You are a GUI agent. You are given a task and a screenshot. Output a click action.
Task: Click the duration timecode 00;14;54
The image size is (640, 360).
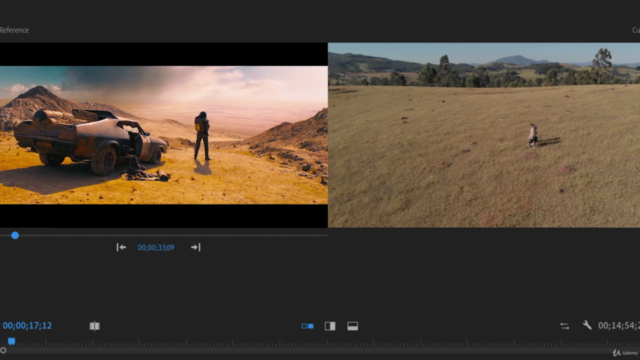tap(619, 326)
